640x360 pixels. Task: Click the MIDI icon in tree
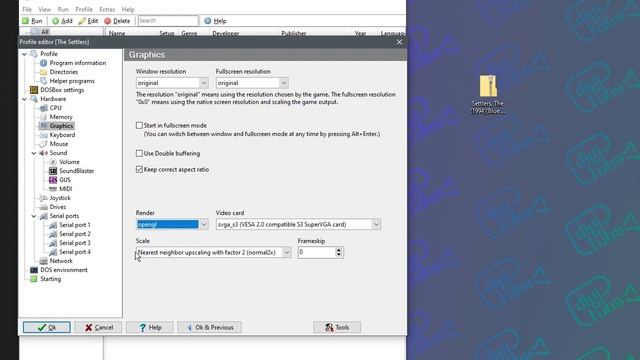[x=53, y=189]
